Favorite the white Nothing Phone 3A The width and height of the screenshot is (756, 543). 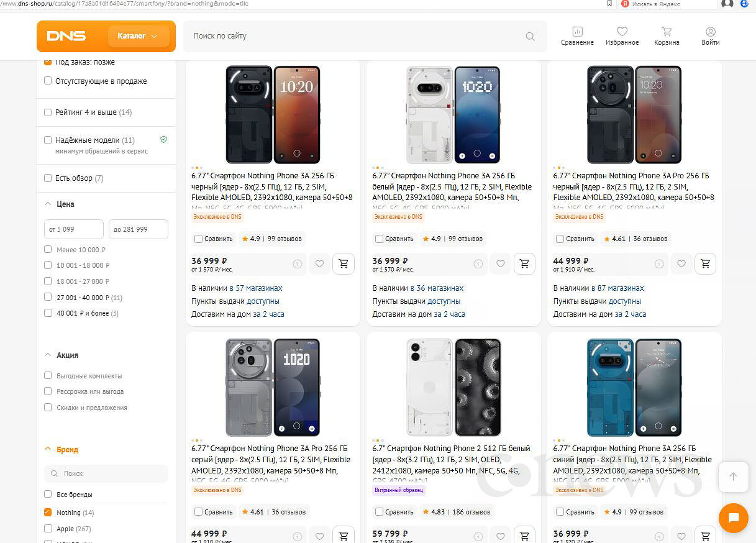501,263
